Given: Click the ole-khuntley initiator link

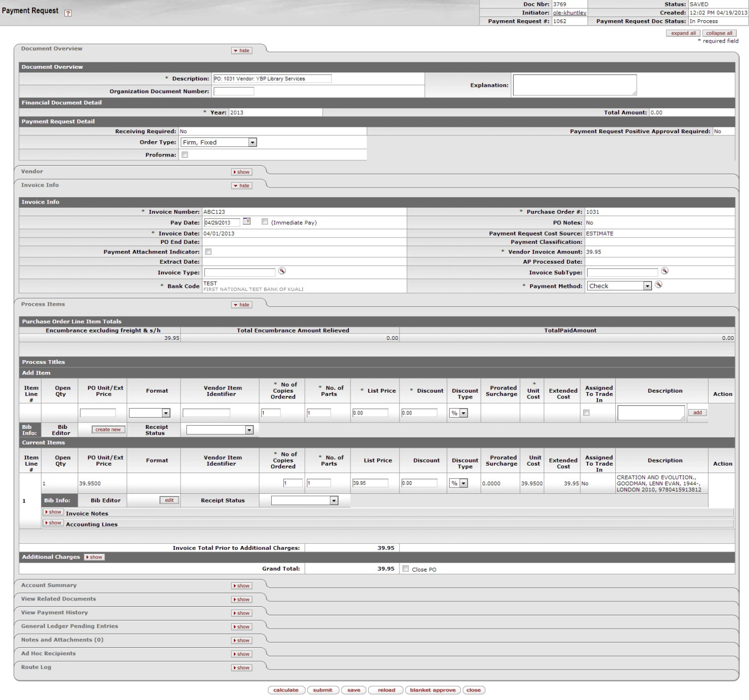Looking at the screenshot, I should [x=569, y=13].
